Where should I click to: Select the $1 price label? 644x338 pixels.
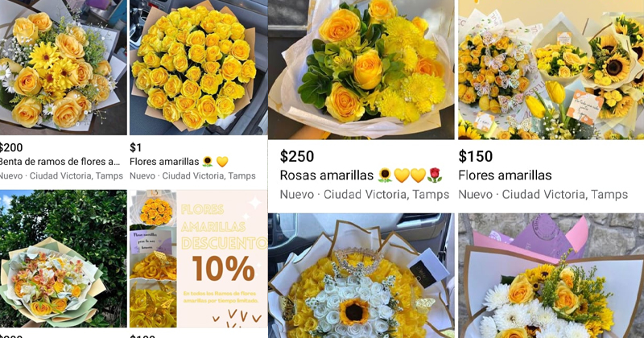[x=135, y=147]
